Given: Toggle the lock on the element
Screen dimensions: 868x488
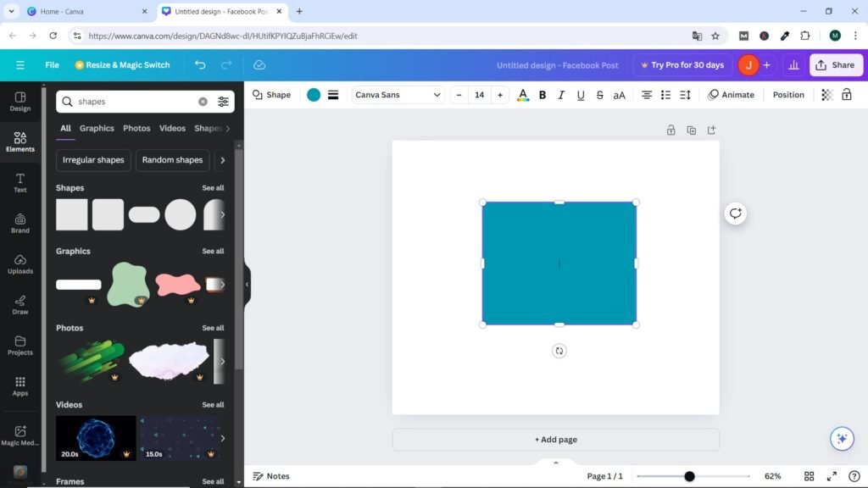Looking at the screenshot, I should point(846,95).
